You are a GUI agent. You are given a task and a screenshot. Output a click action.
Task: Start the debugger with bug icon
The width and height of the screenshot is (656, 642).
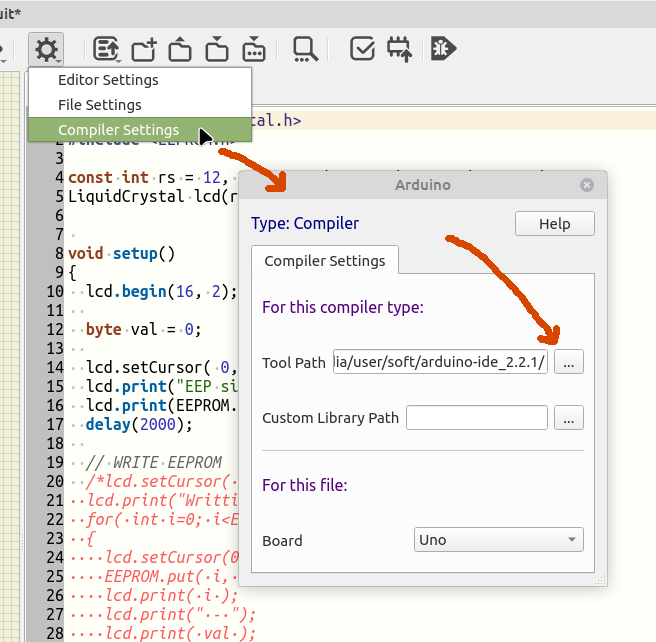point(443,49)
